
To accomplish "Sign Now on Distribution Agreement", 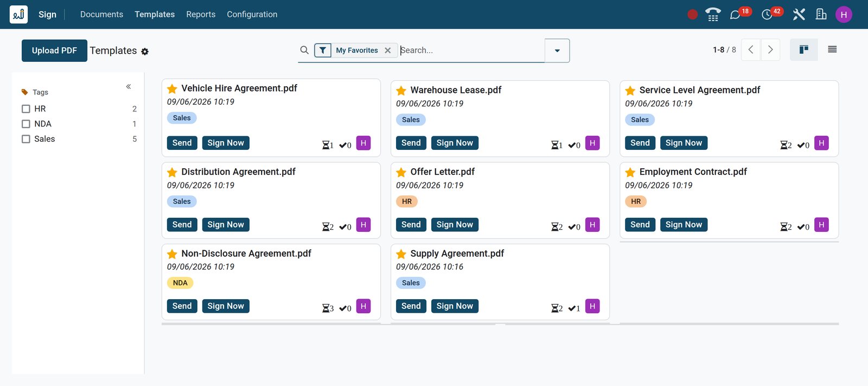I will [226, 225].
